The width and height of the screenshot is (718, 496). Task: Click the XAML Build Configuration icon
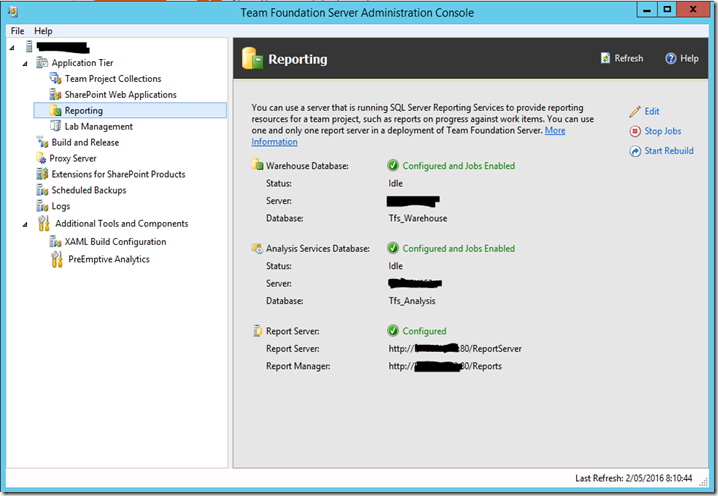point(55,241)
